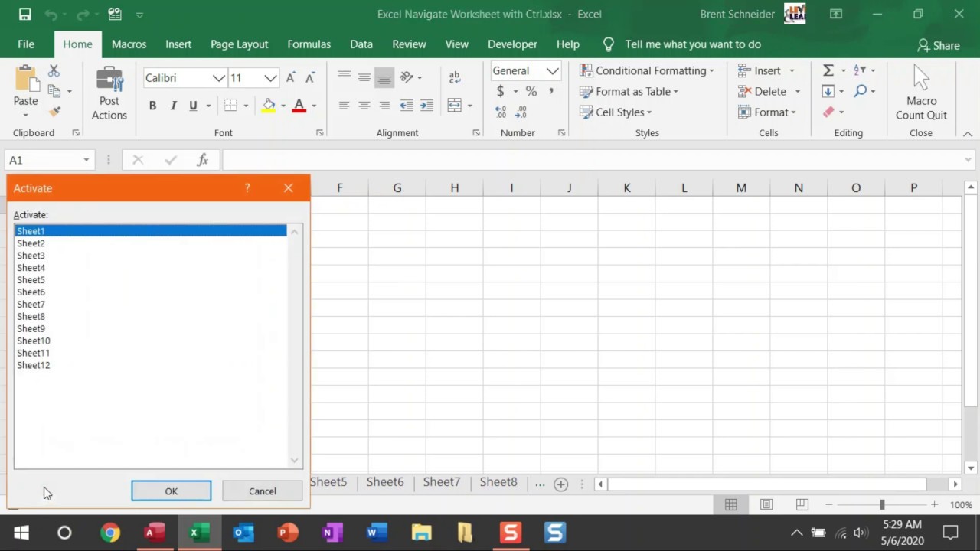
Task: Open borders dropdown arrow
Action: pos(246,106)
